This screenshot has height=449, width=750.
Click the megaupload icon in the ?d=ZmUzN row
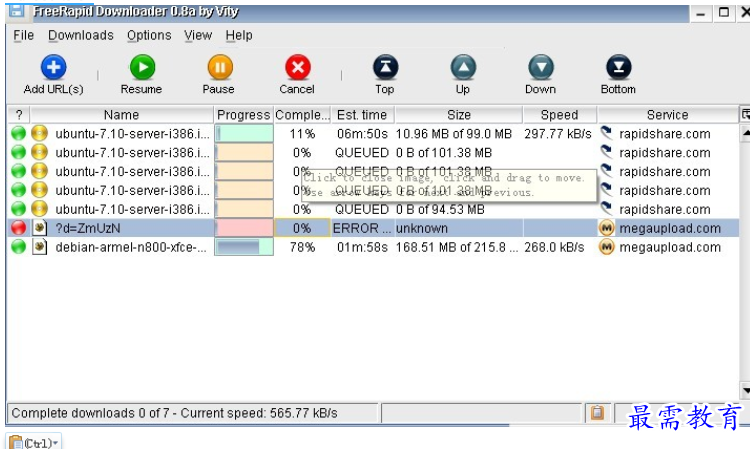[x=607, y=228]
